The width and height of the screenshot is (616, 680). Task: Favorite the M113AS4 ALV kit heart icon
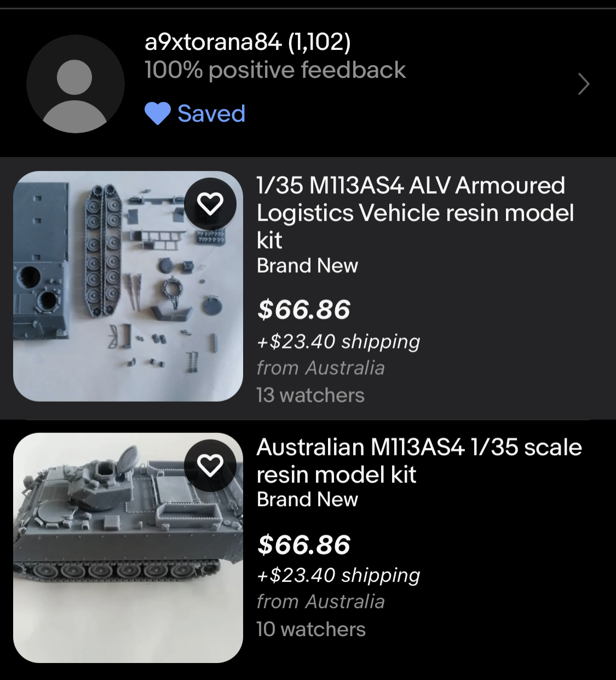coord(210,204)
